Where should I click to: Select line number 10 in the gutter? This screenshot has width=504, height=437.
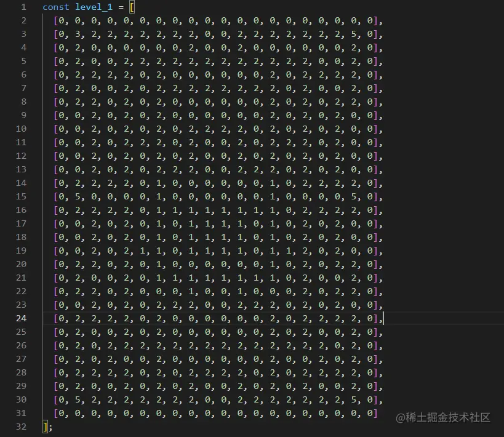point(21,129)
